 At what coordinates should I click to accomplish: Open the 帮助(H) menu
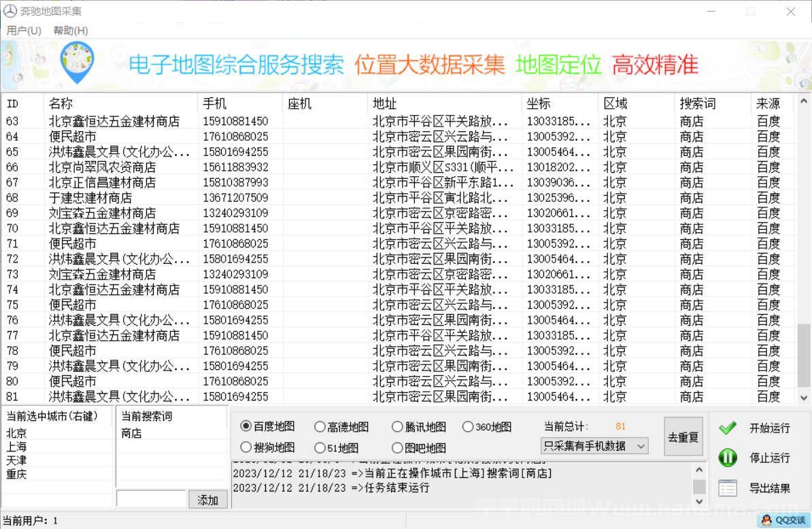[70, 30]
